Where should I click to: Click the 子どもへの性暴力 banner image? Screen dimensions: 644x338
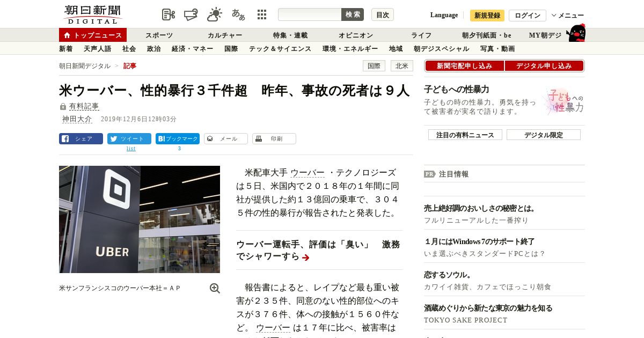pyautogui.click(x=563, y=101)
